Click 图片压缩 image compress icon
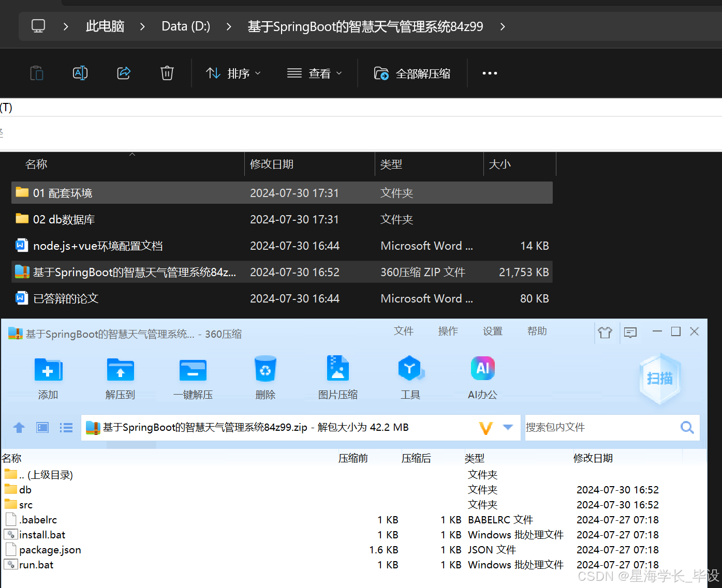Screen dimensions: 722x588 pos(338,378)
